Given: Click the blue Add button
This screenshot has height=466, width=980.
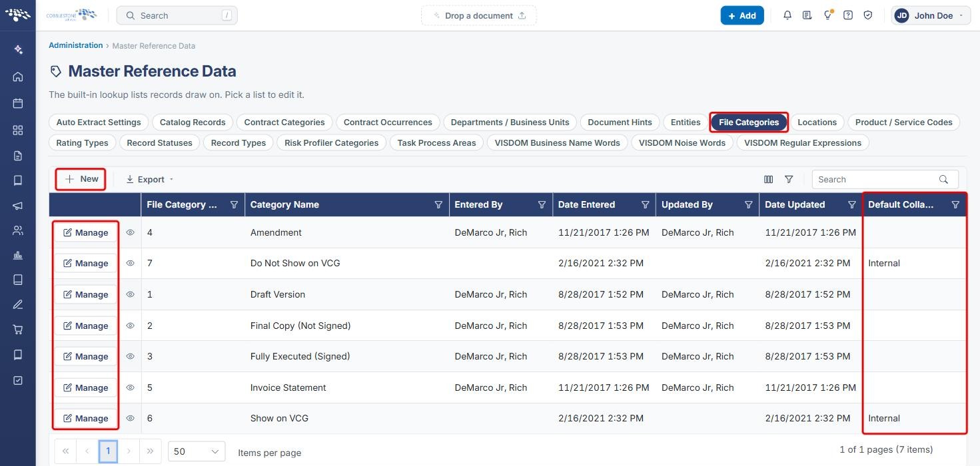Looking at the screenshot, I should click(742, 15).
